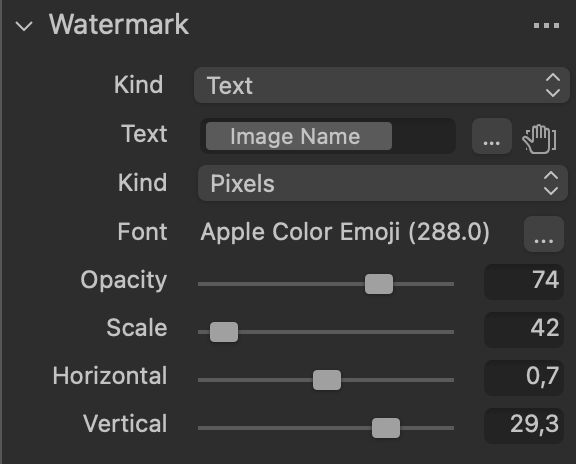
Task: Click the Horizontal value field 0,7
Action: (x=523, y=378)
